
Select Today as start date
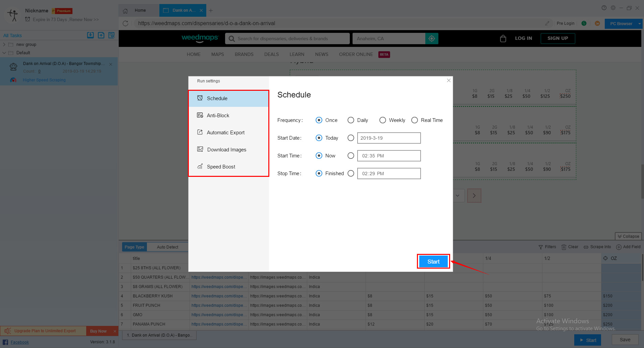(319, 138)
